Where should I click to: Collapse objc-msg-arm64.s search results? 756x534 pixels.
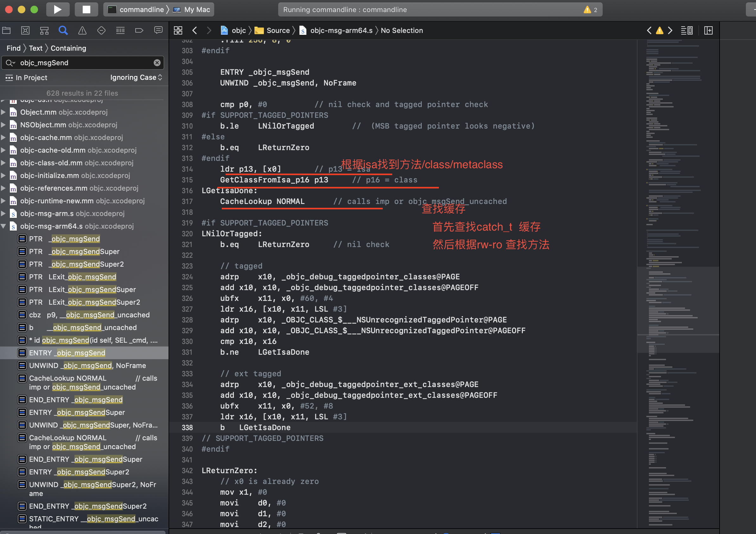(3, 226)
